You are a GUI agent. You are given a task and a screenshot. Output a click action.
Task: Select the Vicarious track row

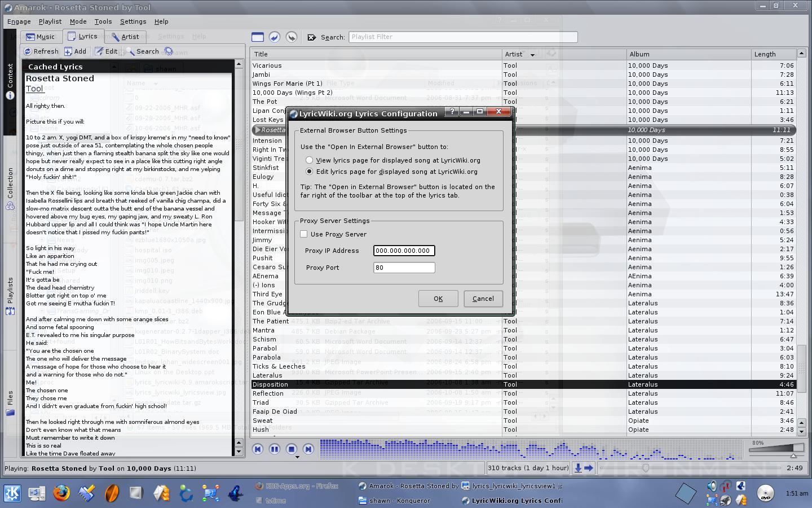click(523, 65)
